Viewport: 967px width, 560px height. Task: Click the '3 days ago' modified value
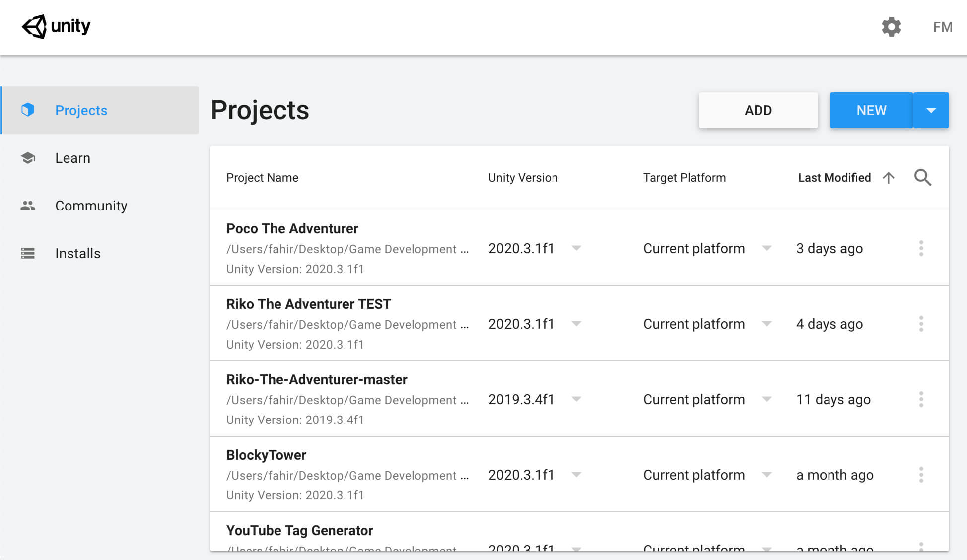pos(829,249)
